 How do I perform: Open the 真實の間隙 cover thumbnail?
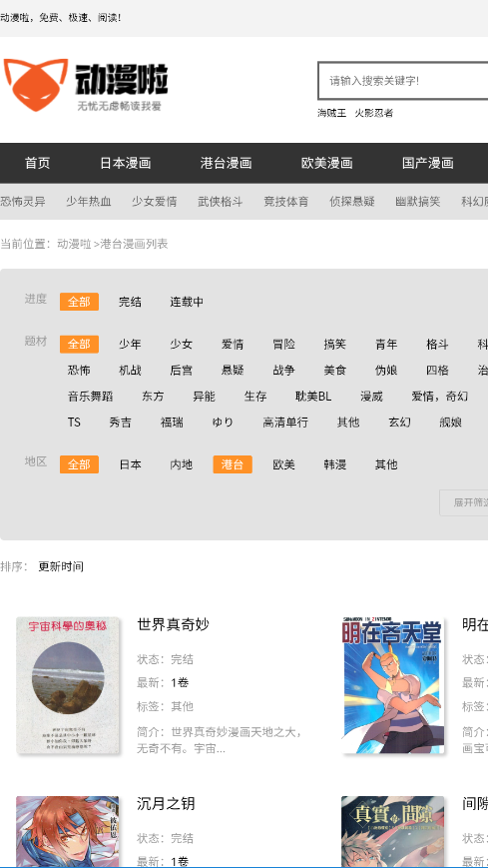coord(393,831)
